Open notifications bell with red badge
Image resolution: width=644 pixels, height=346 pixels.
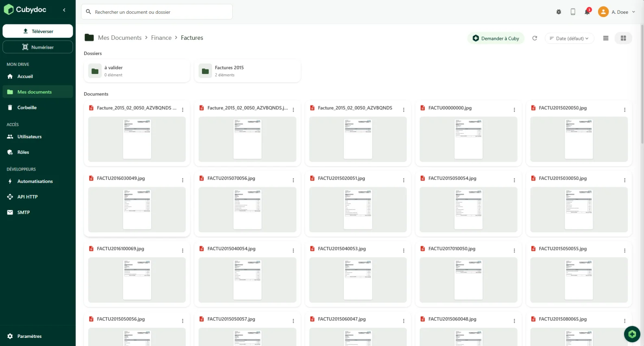587,12
